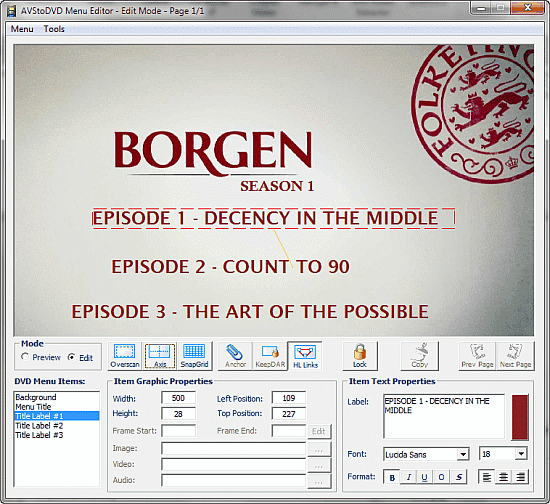This screenshot has height=504, width=550.
Task: Apply underline format to label
Action: [424, 477]
